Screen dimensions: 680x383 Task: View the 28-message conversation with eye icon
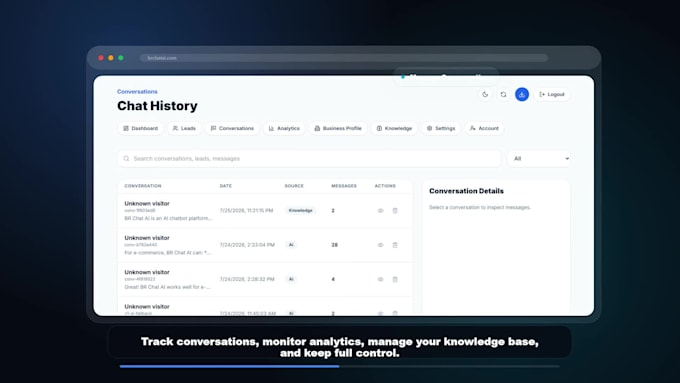point(380,245)
